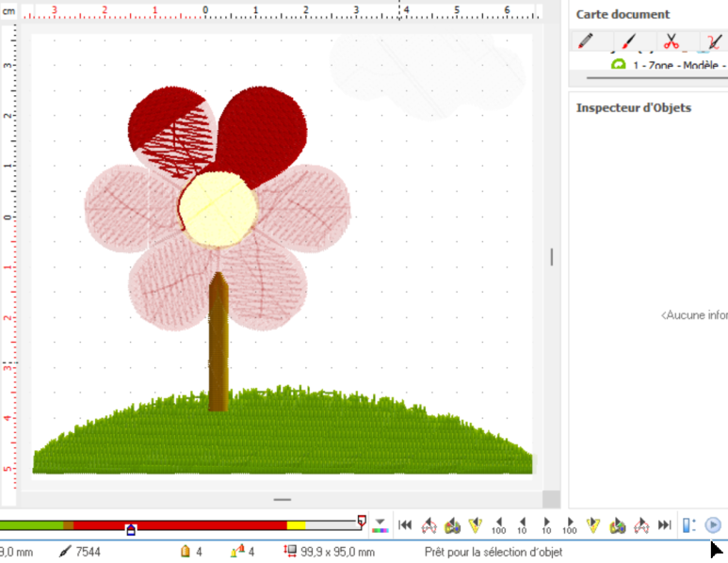Open the blue simulator speed control
728x563 pixels.
coord(689,525)
